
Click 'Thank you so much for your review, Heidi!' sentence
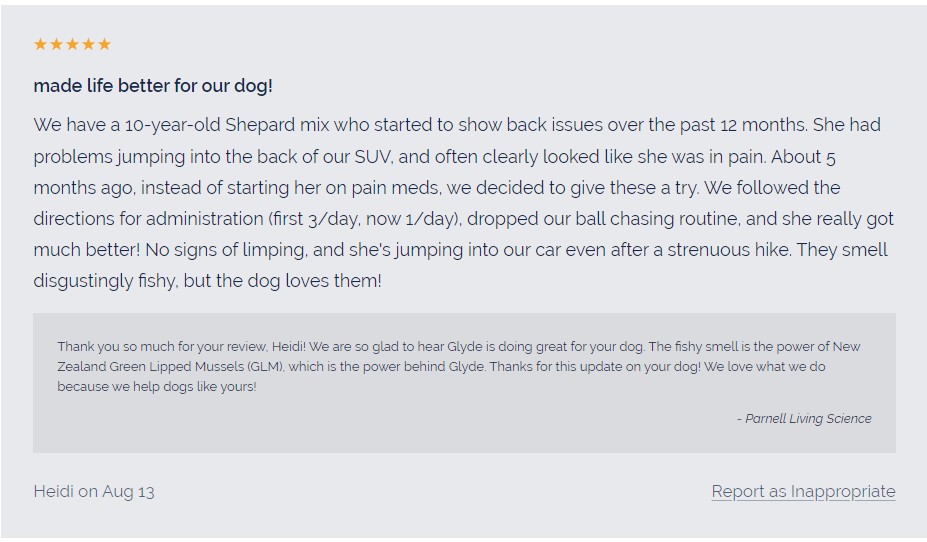click(181, 346)
